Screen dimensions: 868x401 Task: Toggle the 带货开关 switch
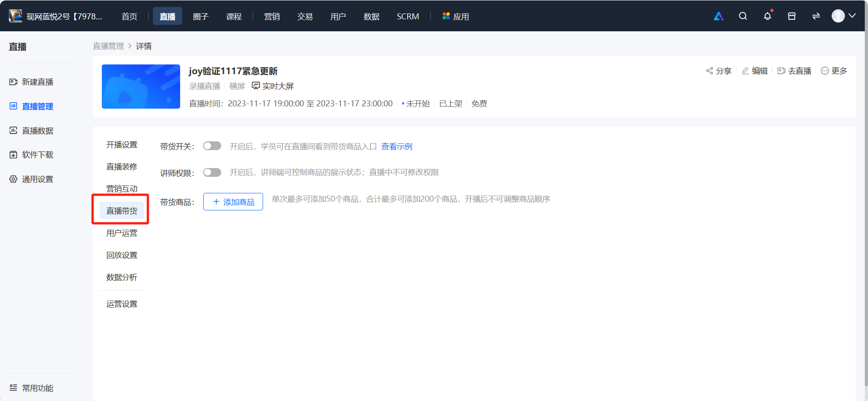coord(212,146)
